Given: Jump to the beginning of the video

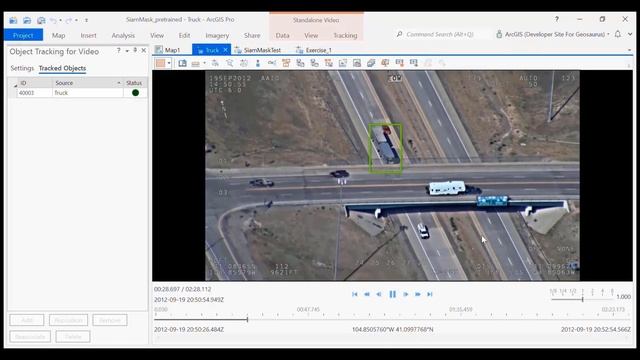Looking at the screenshot, I should 354,294.
